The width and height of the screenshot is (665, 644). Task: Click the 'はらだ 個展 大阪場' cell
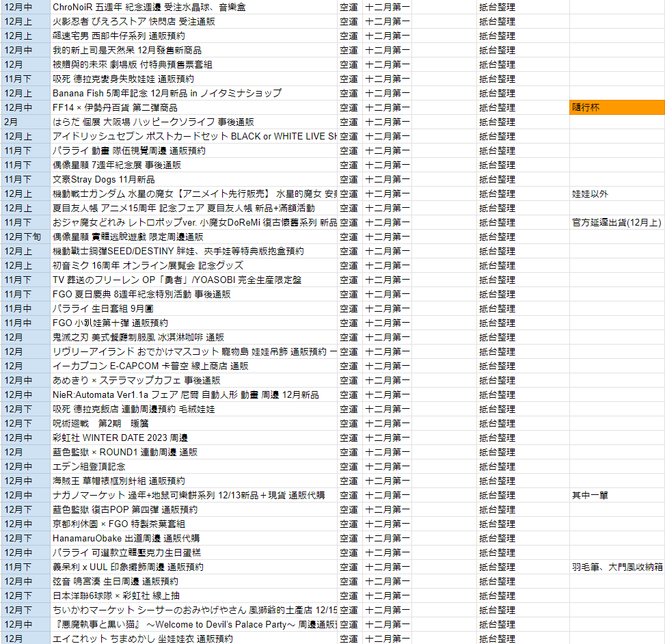tap(194, 122)
